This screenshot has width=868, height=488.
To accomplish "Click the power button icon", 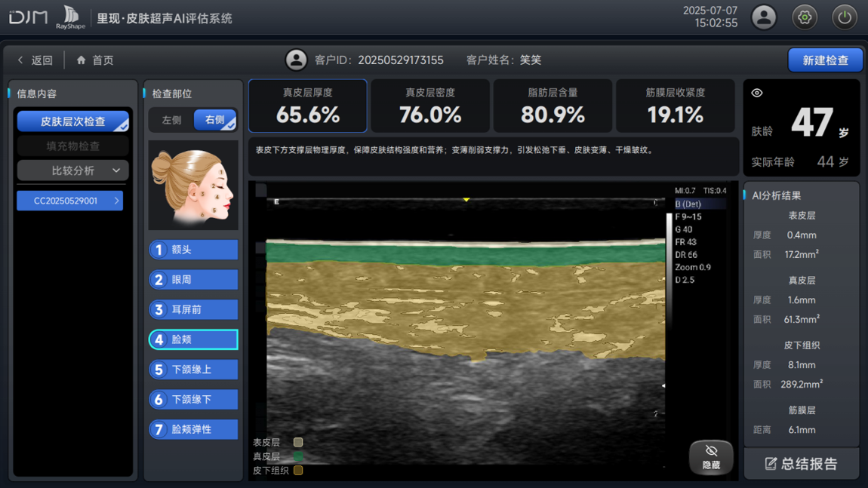I will tap(844, 17).
